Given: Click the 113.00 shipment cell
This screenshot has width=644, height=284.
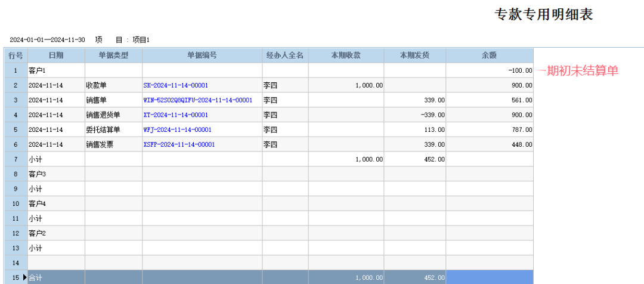Looking at the screenshot, I should 415,130.
